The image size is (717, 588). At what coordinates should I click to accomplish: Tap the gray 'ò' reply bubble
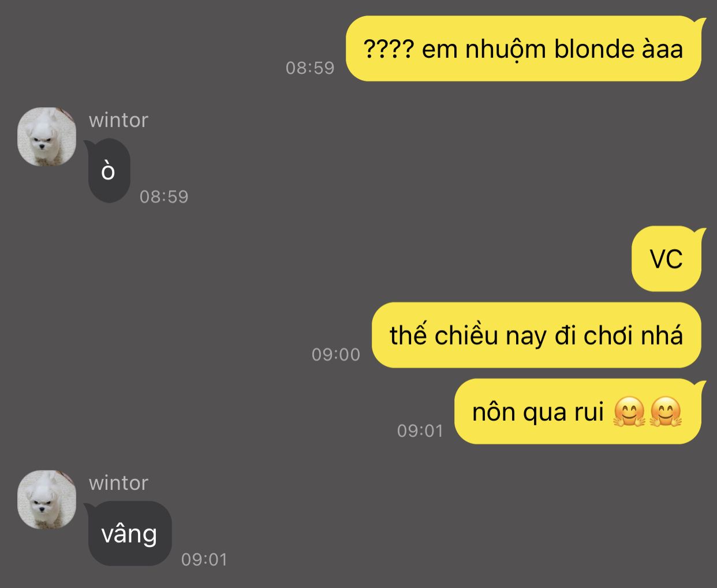[109, 171]
